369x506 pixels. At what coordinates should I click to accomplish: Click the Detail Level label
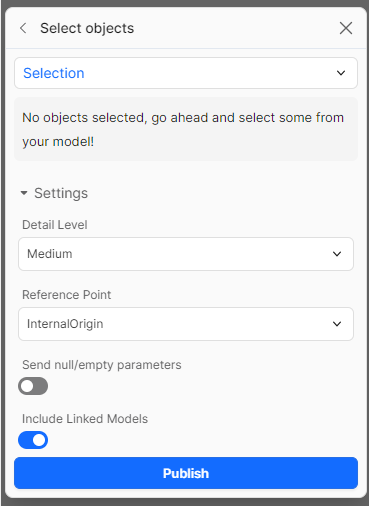tap(55, 225)
